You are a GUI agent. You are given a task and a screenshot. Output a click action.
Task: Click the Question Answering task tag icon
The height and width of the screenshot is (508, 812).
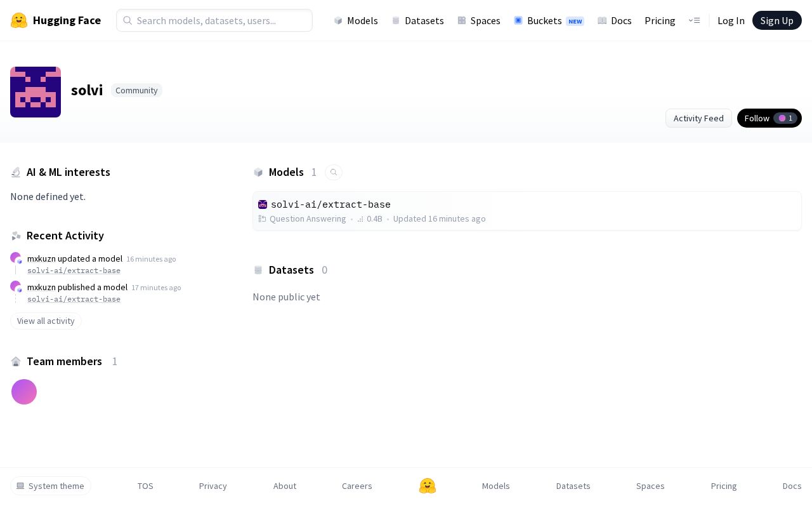(262, 218)
